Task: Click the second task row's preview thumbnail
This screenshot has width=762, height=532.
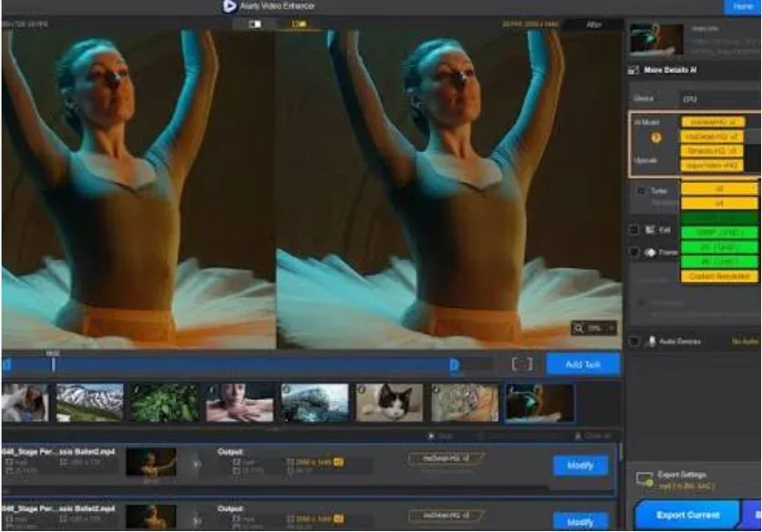Action: [151, 517]
